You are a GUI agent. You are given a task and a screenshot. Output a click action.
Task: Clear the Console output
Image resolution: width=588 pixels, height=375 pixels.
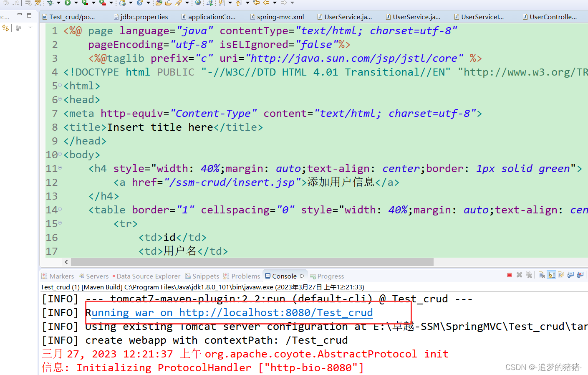click(x=542, y=275)
